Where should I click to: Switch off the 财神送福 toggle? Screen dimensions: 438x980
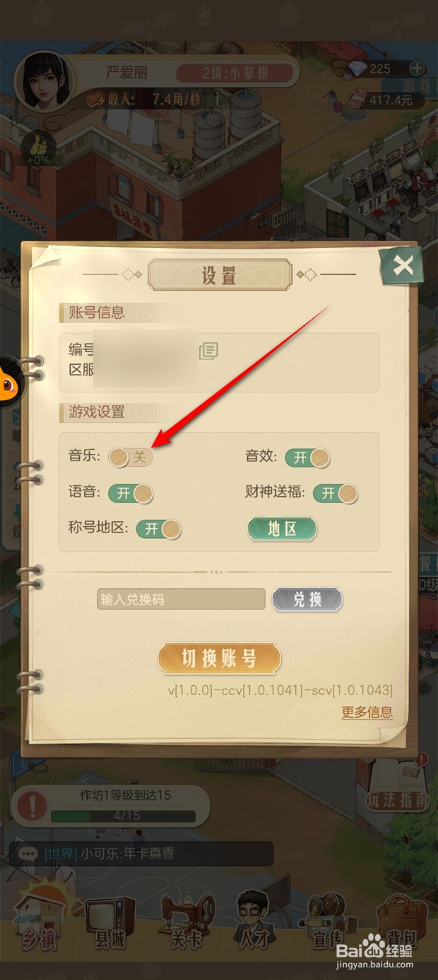(336, 493)
